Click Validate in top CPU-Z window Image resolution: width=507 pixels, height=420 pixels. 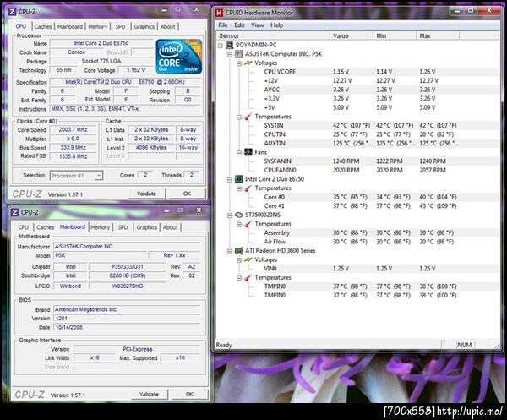coord(146,194)
